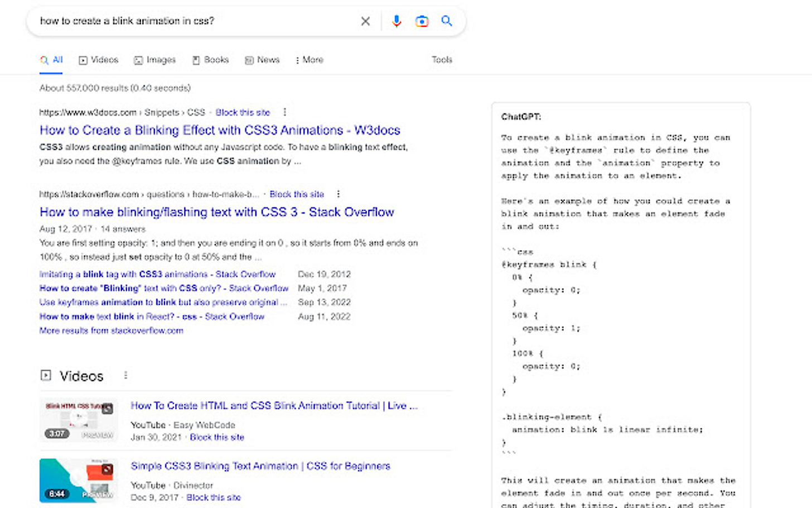Clear the search box with X icon
Viewport: 812px width, 508px height.
coord(365,21)
